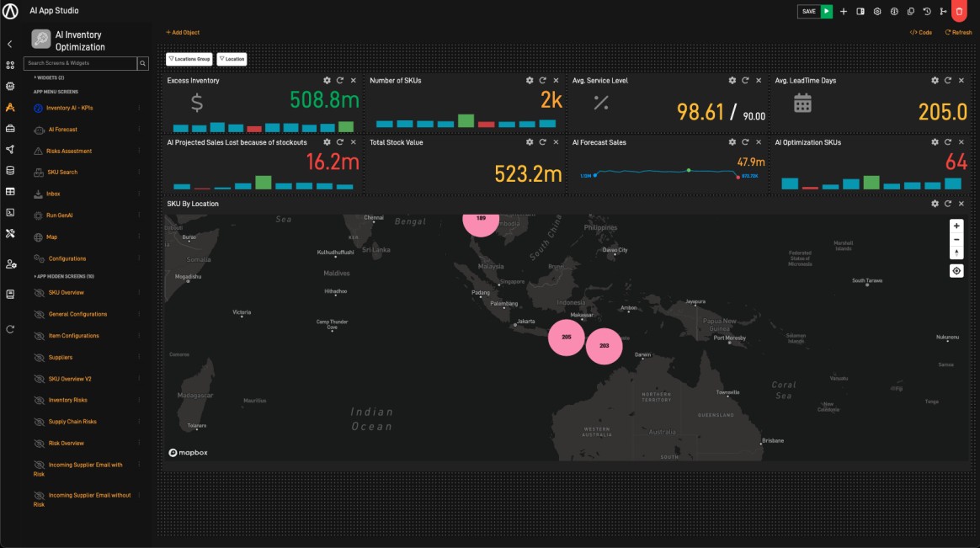The height and width of the screenshot is (548, 980).
Task: Zoom in on the map
Action: point(956,226)
